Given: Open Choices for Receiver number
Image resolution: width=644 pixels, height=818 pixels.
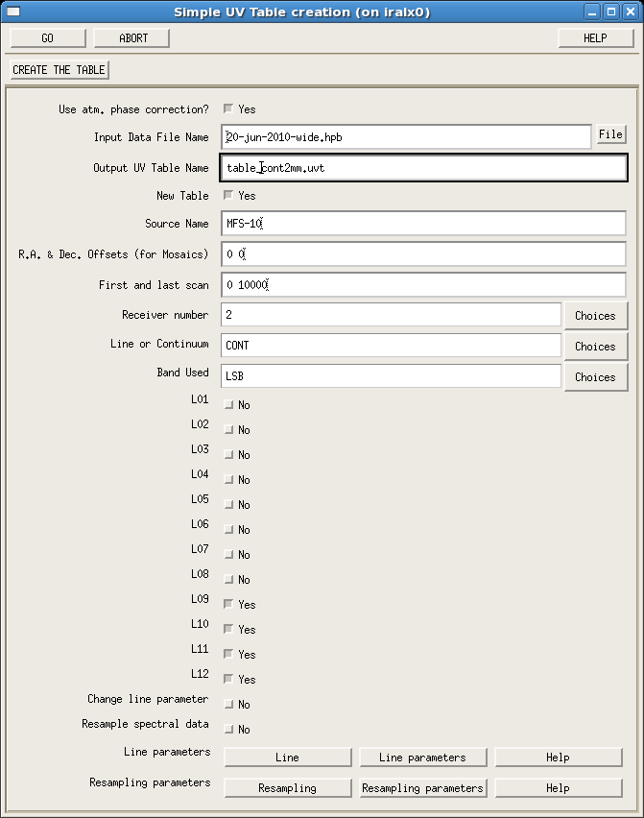Looking at the screenshot, I should (595, 315).
